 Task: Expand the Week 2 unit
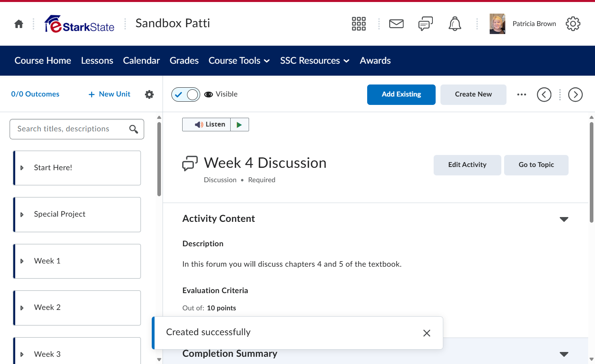point(22,308)
